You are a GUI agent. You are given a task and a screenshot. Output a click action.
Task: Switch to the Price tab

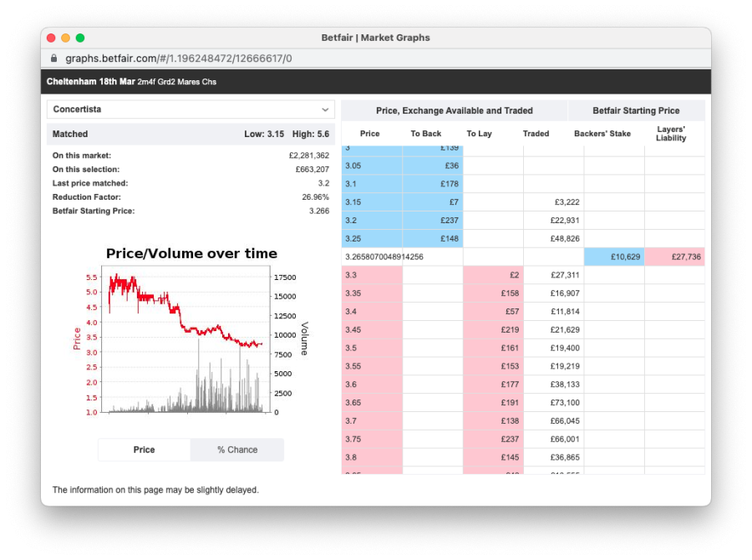coord(144,450)
